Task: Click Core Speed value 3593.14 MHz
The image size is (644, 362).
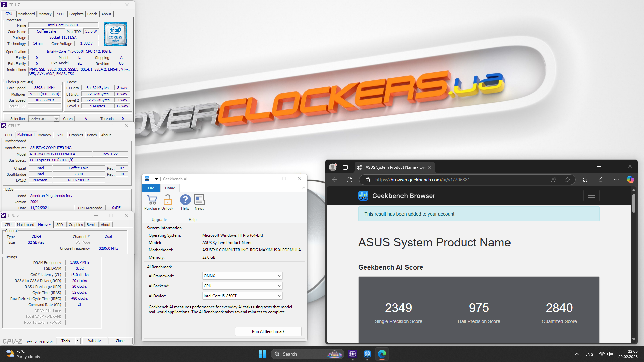Action: coord(45,88)
